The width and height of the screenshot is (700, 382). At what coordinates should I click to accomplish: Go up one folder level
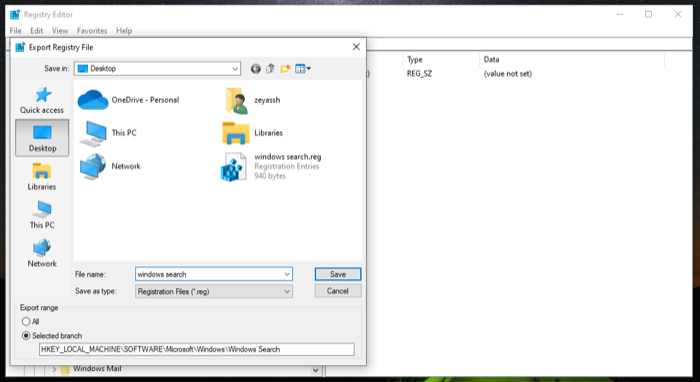tap(270, 69)
